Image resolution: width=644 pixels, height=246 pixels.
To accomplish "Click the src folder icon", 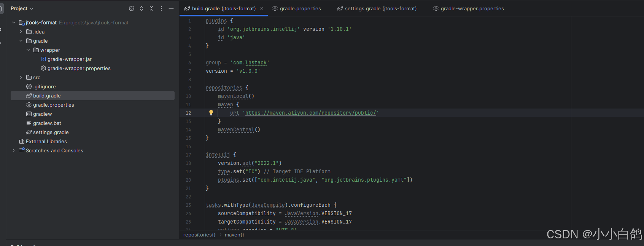I will (29, 77).
